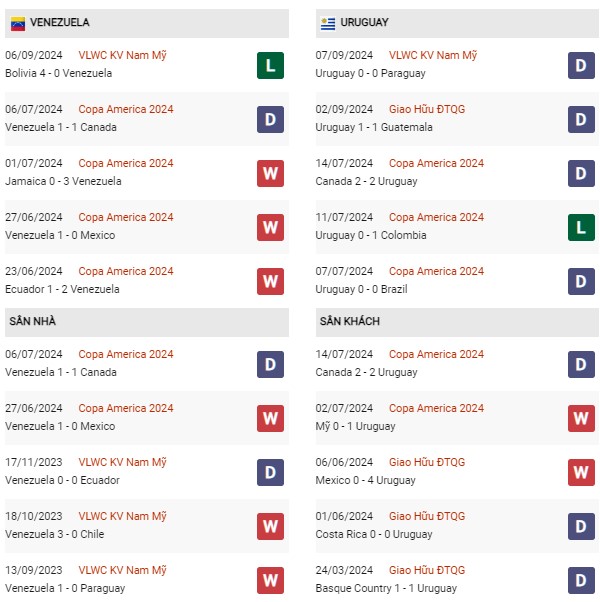Select the SÂN NHÀ section header

click(34, 322)
